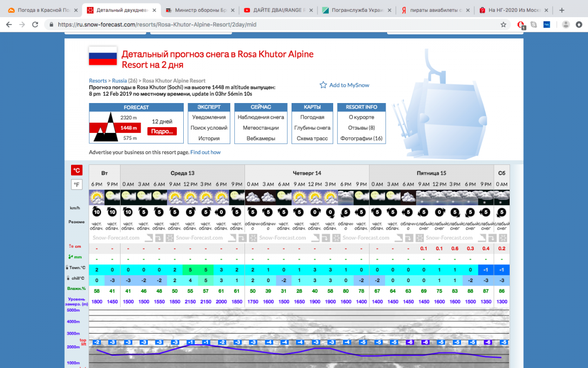Switch to the 'пираты авиабилеты' Yandex tab
The image size is (588, 368).
[x=435, y=10]
